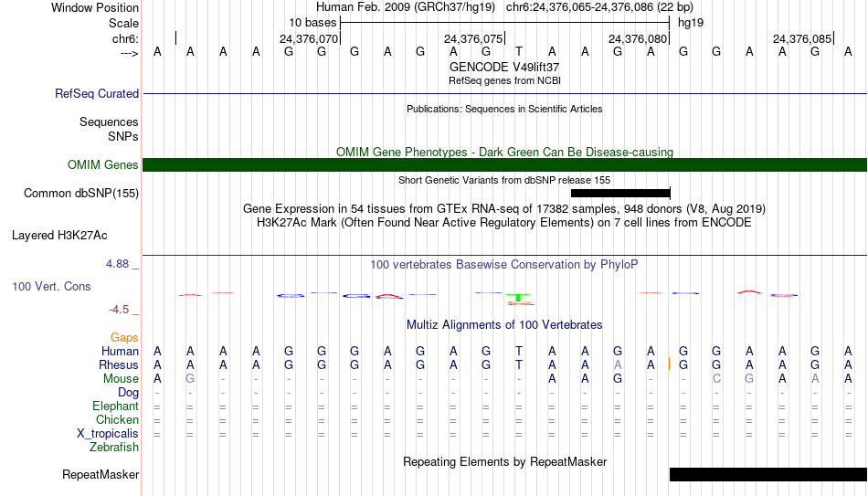Click the SNPs label
Image resolution: width=868 pixels, height=496 pixels.
[x=123, y=136]
